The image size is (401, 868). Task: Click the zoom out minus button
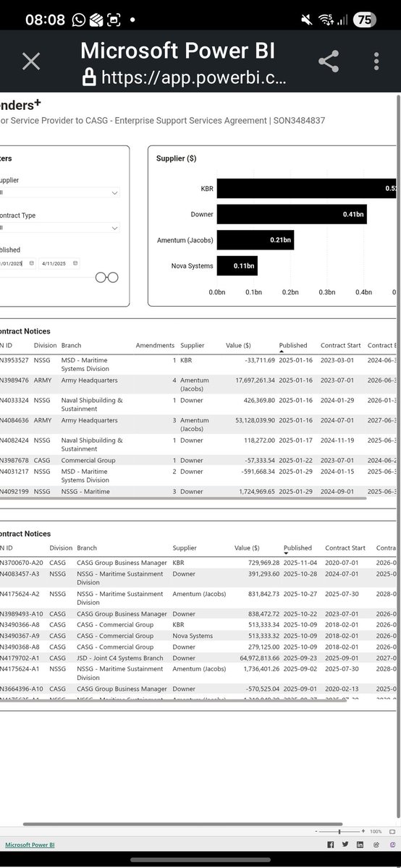(316, 831)
